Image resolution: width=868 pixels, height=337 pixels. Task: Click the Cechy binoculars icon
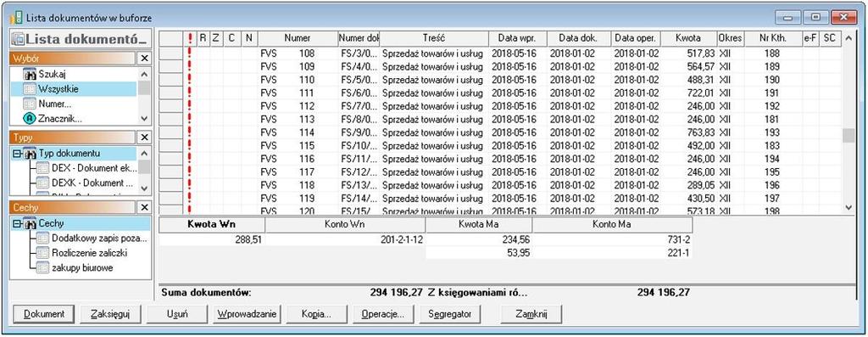(30, 223)
